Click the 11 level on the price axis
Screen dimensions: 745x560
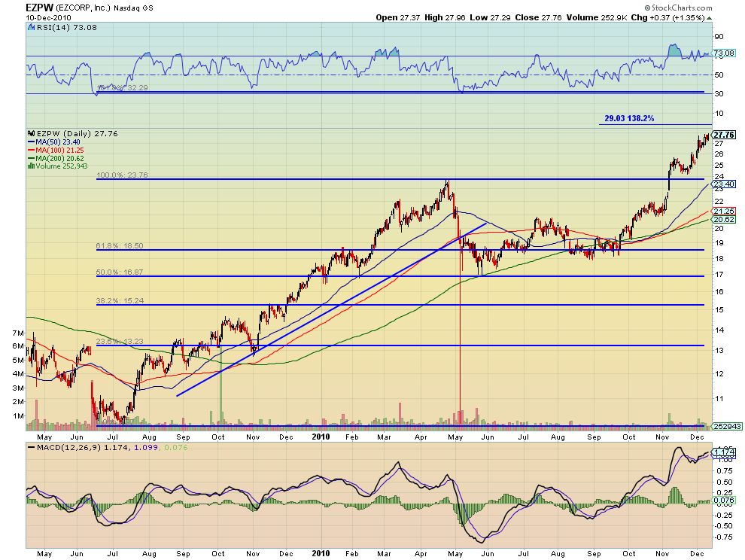click(x=719, y=398)
